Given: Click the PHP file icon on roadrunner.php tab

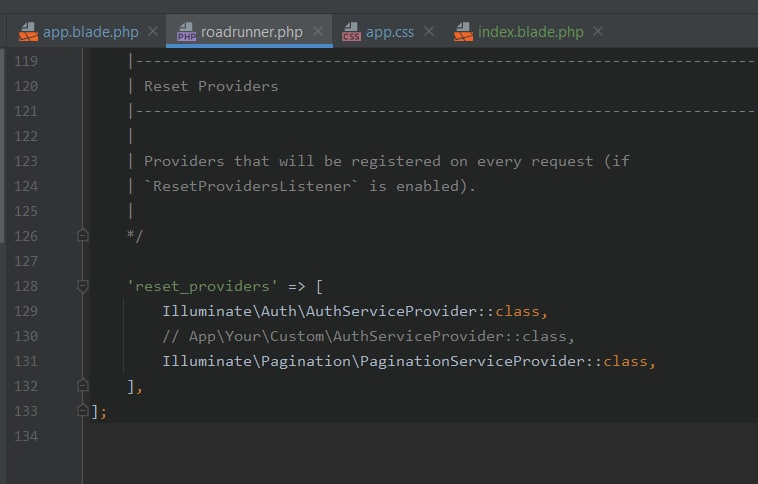Looking at the screenshot, I should 186,32.
